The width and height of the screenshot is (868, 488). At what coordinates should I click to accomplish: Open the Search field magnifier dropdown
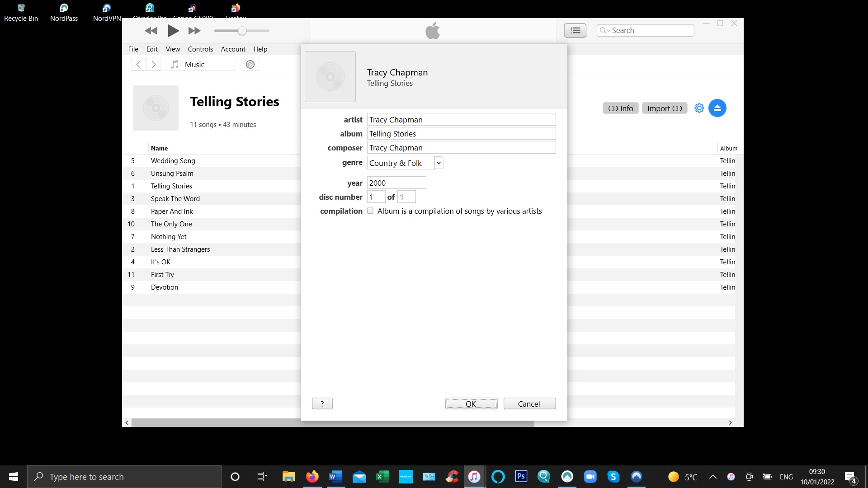[x=604, y=30]
